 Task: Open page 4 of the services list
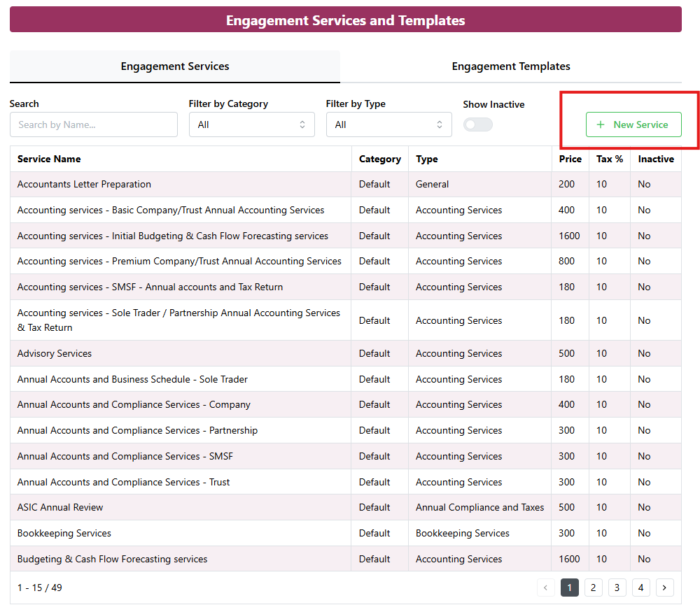click(640, 588)
